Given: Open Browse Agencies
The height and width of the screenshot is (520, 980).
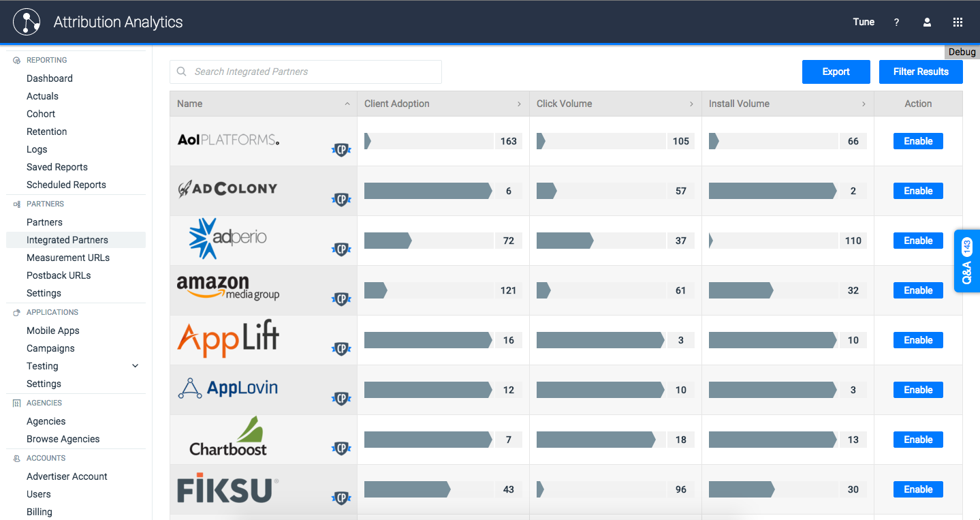Looking at the screenshot, I should (63, 439).
